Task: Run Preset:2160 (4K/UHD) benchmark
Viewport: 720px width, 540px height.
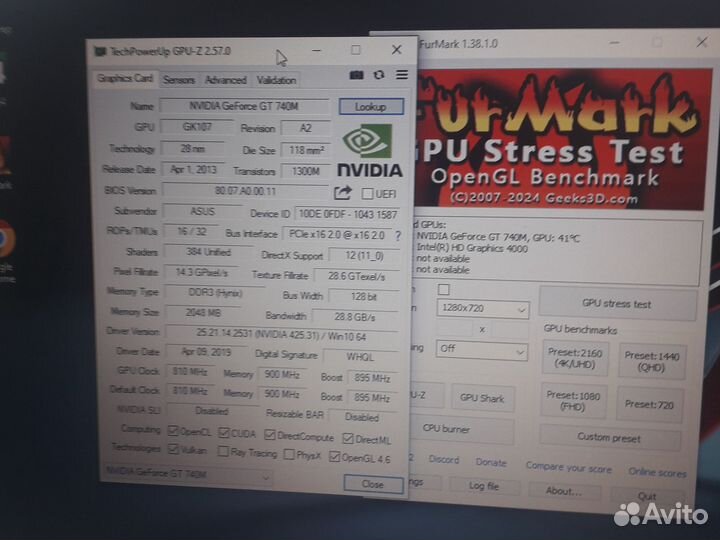Action: click(575, 359)
